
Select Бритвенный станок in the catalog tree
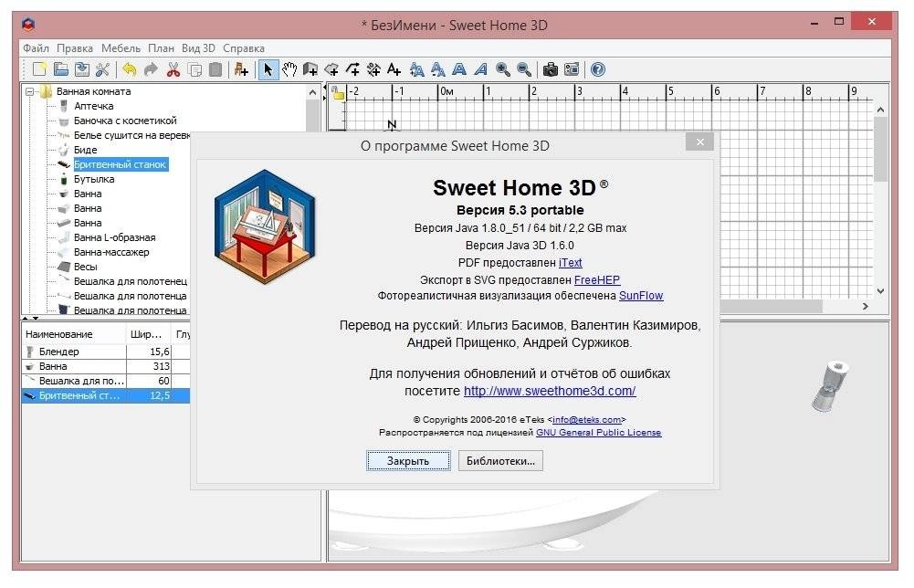click(x=121, y=164)
